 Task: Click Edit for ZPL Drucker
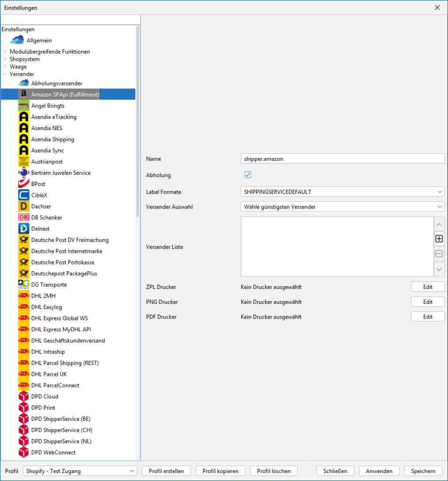(x=427, y=287)
